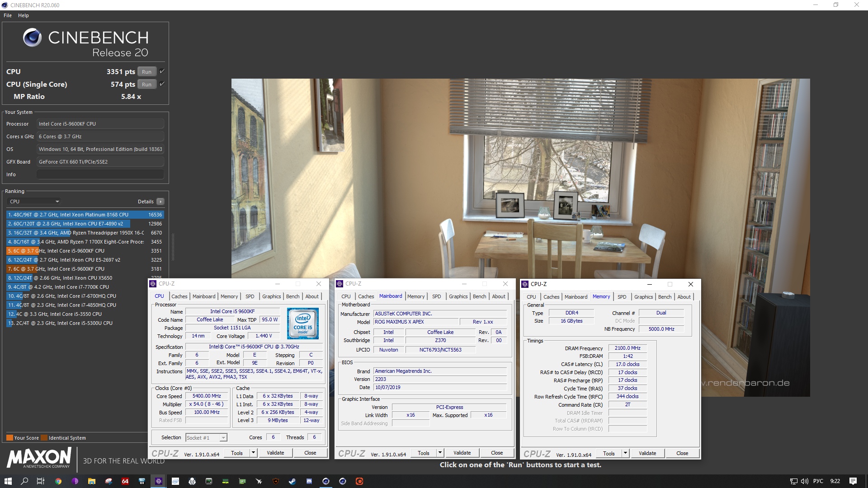The height and width of the screenshot is (488, 868).
Task: Launch Google Chrome from taskbar
Action: [58, 481]
